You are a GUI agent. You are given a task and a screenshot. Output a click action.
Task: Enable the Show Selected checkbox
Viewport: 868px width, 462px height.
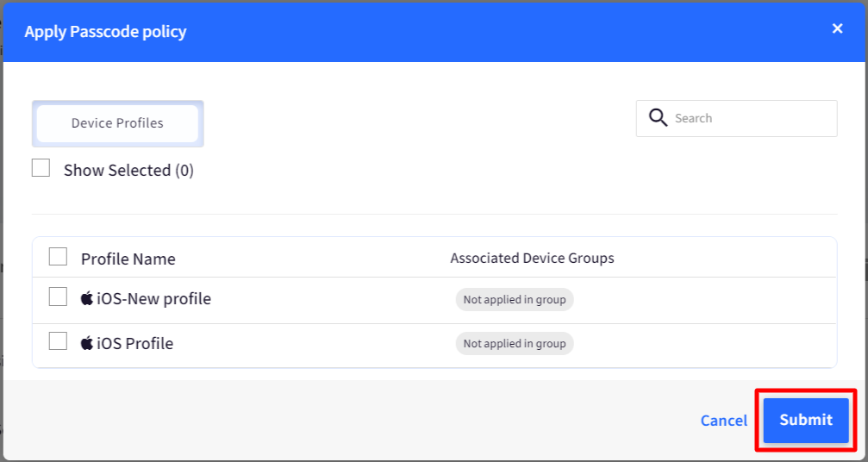pyautogui.click(x=41, y=168)
